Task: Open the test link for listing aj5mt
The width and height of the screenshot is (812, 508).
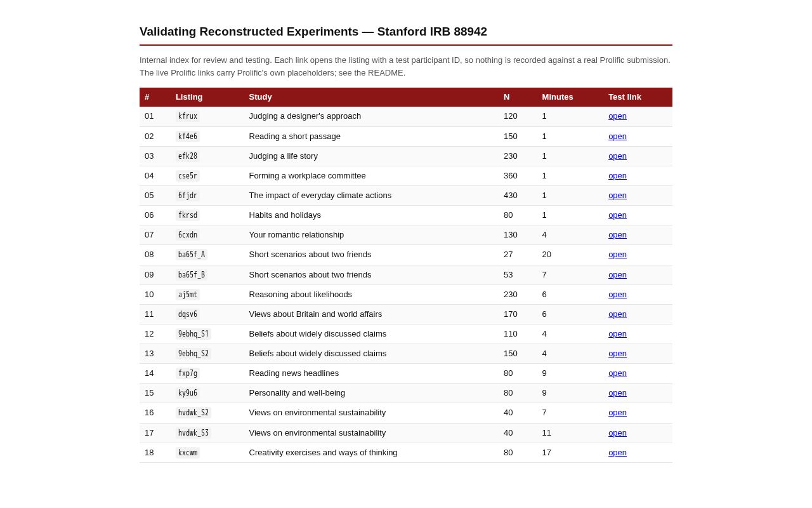Action: 617,295
